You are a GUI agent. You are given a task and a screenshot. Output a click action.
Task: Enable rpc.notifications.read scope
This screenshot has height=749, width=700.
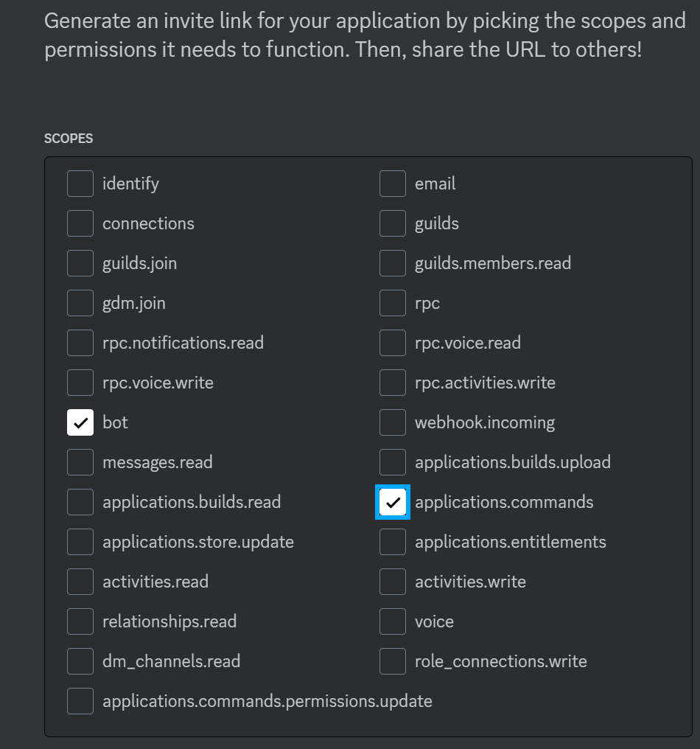click(x=80, y=343)
